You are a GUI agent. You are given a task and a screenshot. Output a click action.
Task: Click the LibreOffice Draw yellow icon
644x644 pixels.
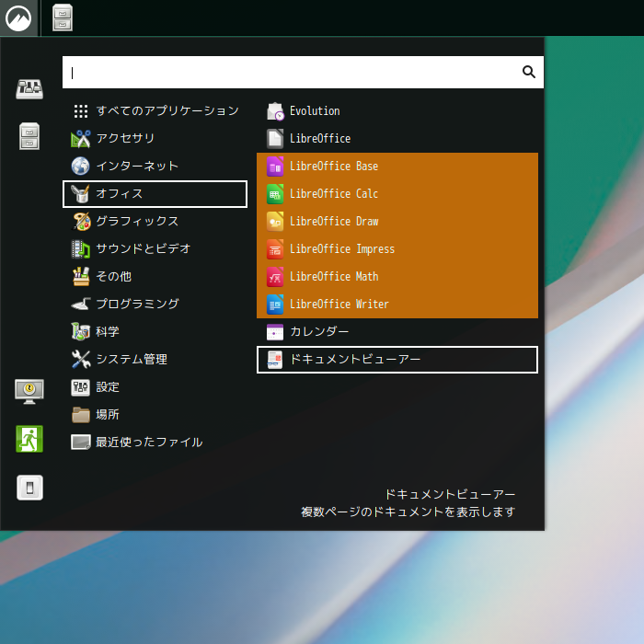(275, 222)
